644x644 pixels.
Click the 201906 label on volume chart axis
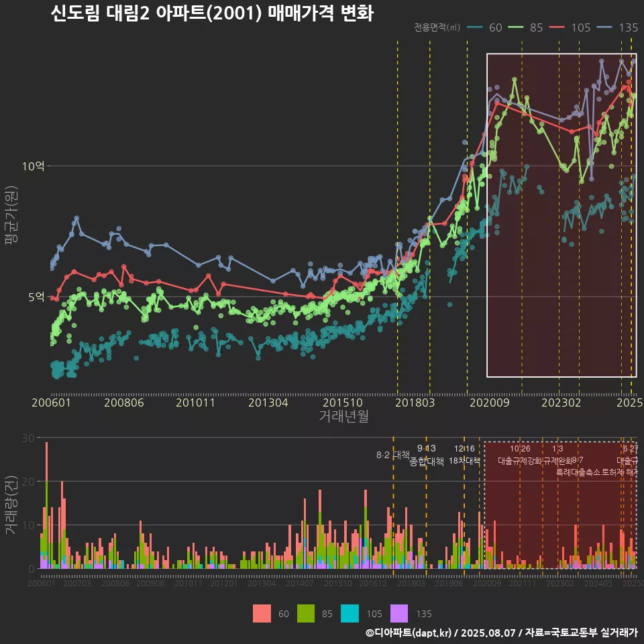tap(449, 583)
